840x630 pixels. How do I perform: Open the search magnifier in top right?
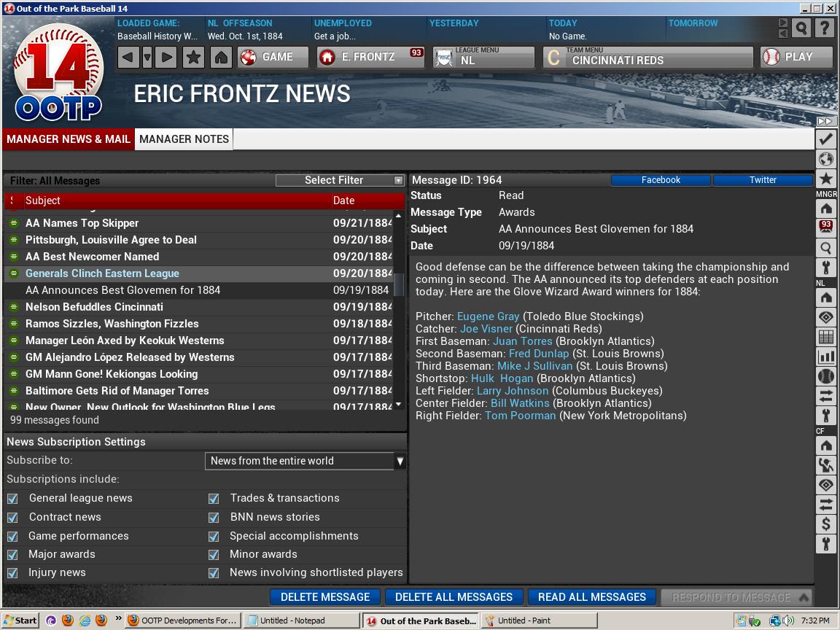(801, 28)
